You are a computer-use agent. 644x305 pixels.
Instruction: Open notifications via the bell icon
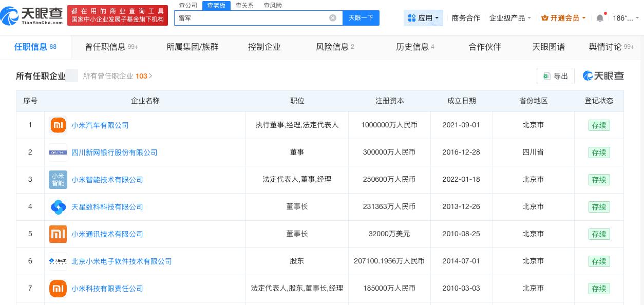pos(600,18)
